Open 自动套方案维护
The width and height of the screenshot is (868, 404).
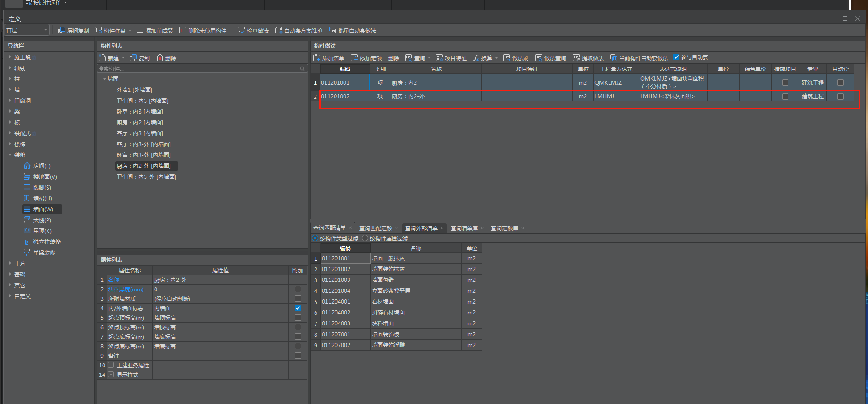(278, 30)
